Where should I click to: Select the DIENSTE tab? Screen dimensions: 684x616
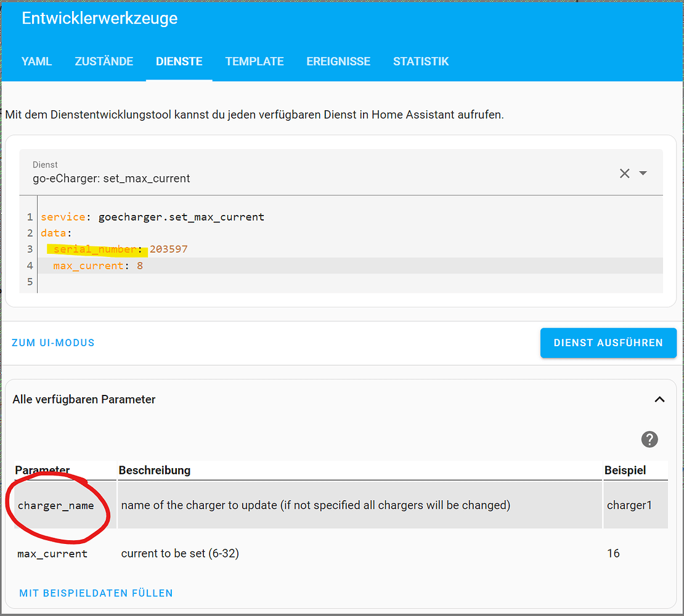tap(179, 61)
